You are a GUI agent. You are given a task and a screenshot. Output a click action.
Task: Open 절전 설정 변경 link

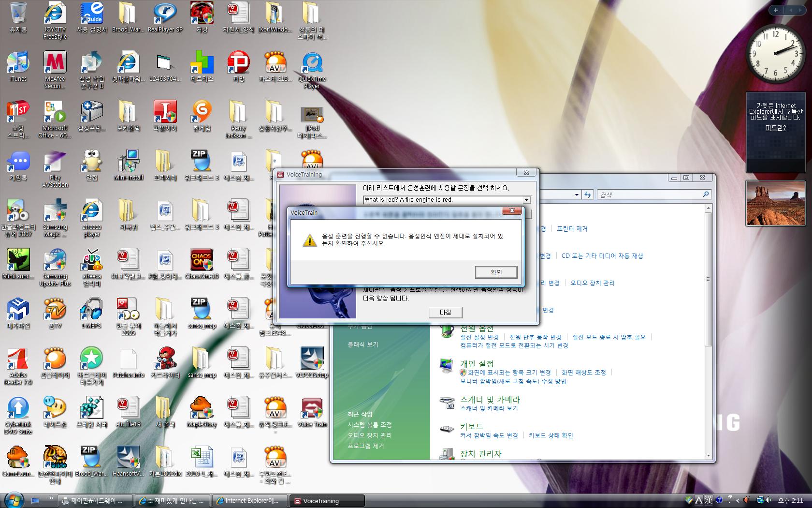click(479, 337)
